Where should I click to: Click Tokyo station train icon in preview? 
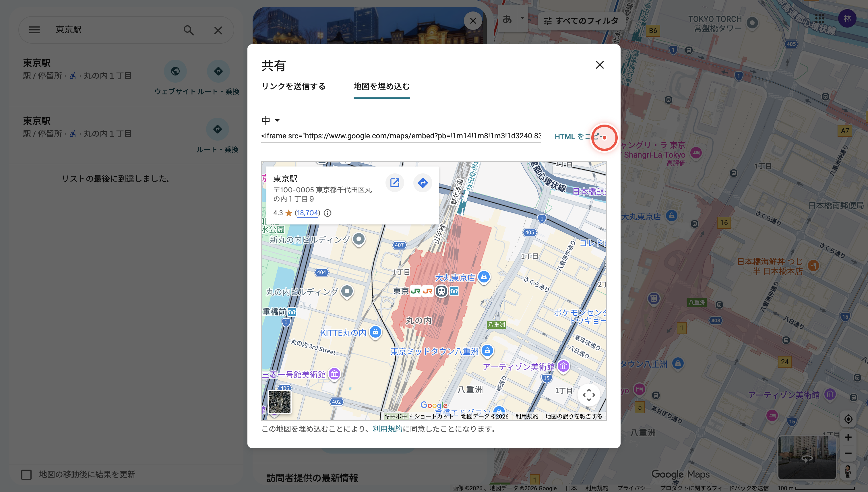coord(441,291)
